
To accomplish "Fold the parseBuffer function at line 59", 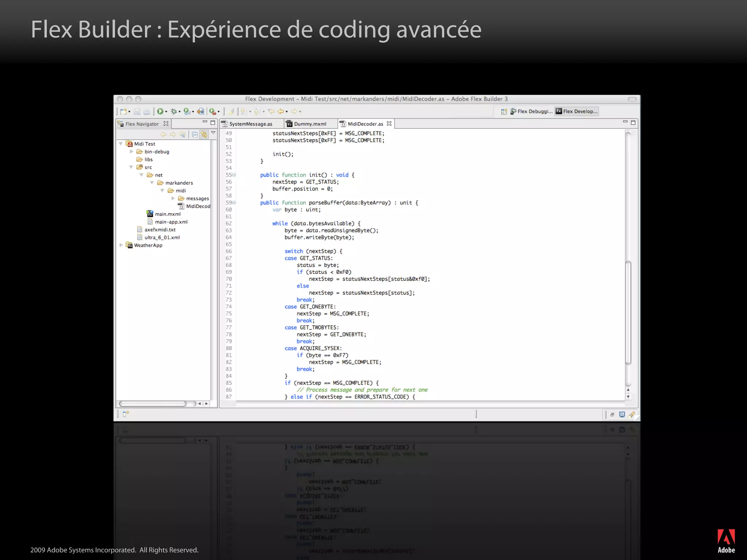I will pos(234,203).
